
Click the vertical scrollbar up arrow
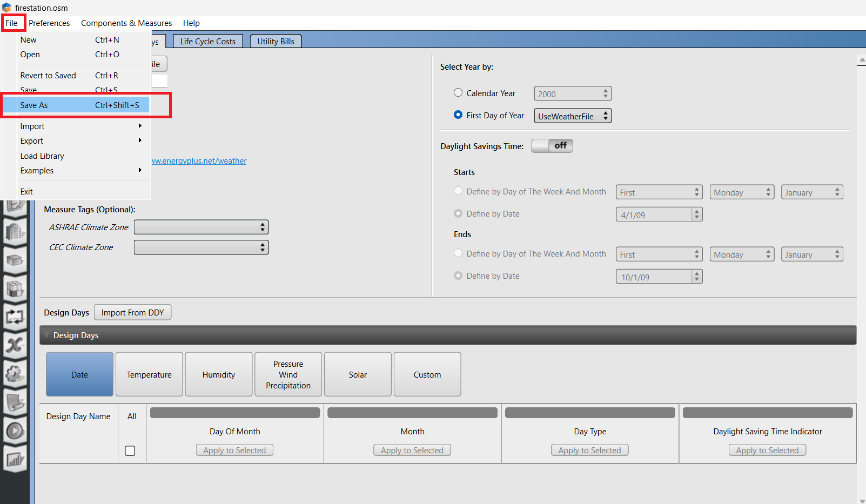pos(862,60)
